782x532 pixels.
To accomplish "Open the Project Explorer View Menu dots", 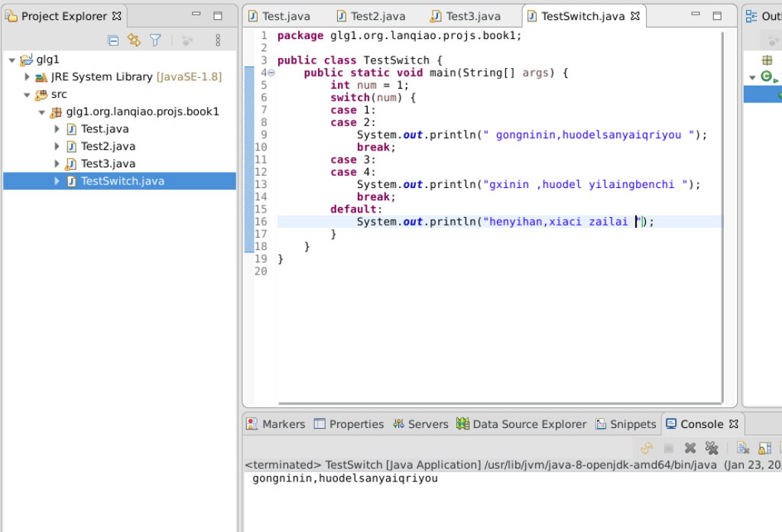I will click(218, 41).
